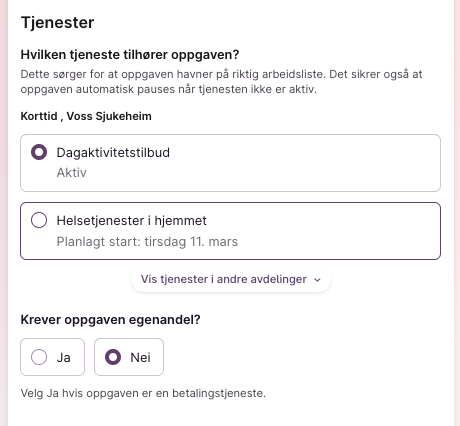Screen dimensions: 460x426
Task: Expand Vis tjenester i andre avdelinger
Action: (231, 279)
